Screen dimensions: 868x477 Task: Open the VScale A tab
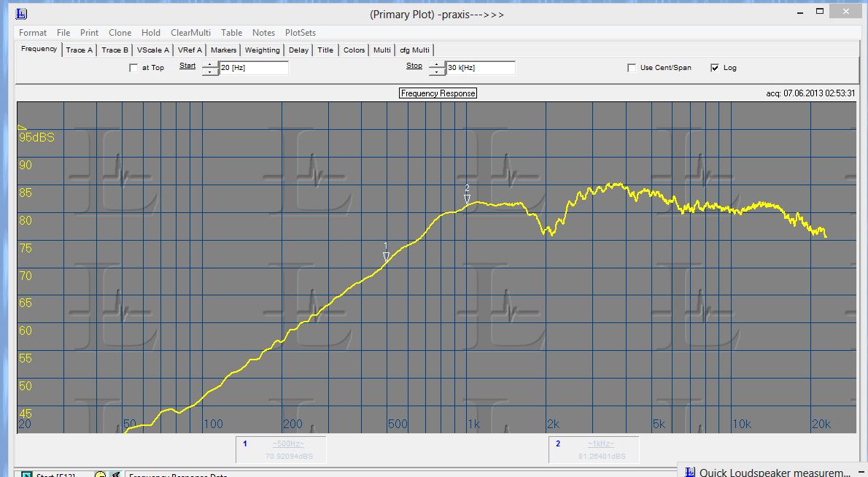[x=152, y=50]
